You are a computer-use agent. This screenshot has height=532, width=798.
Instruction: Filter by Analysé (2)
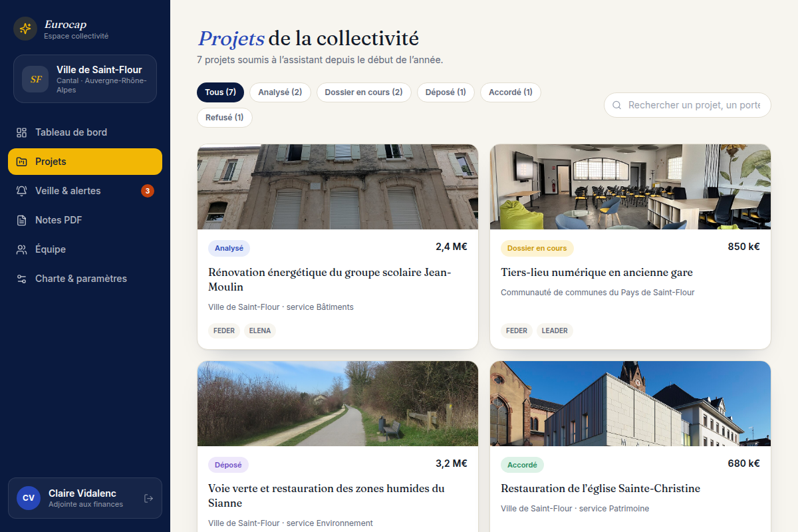click(280, 92)
